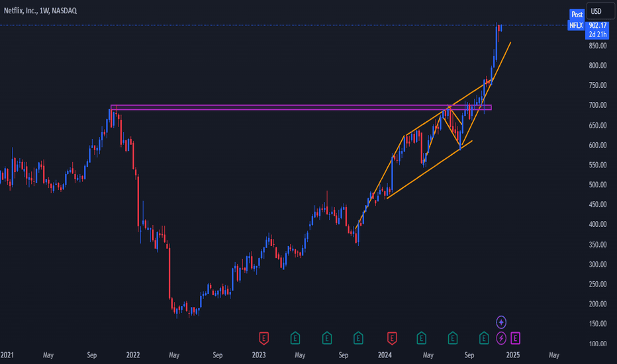Click the purple lightning bolt event marker

[x=501, y=338]
